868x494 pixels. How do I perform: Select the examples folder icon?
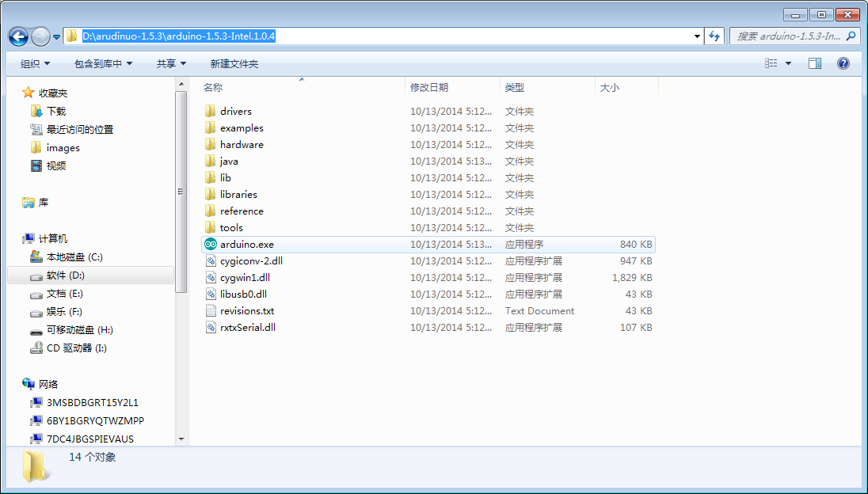tap(211, 127)
